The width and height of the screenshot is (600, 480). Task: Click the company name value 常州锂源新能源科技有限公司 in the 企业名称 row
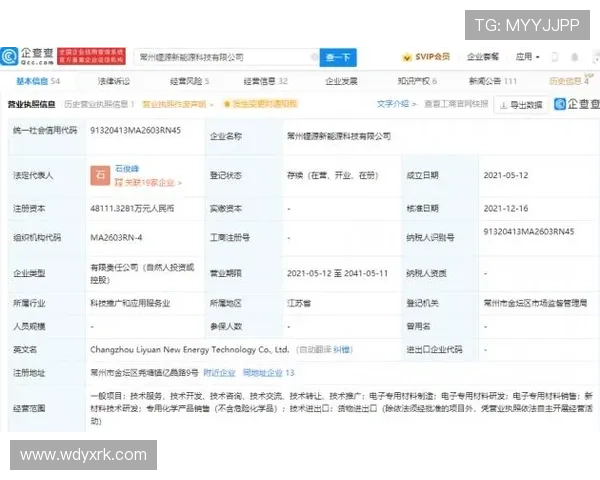(x=339, y=136)
